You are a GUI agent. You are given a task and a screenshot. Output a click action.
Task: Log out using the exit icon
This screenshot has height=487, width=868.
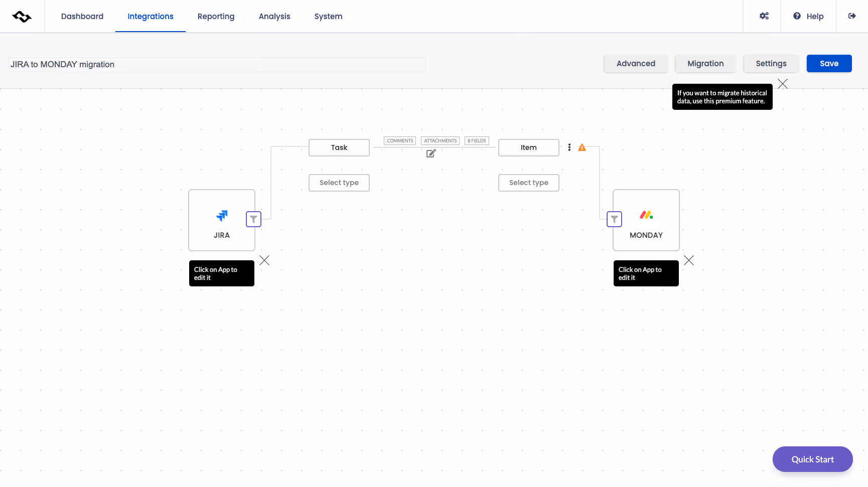point(852,16)
